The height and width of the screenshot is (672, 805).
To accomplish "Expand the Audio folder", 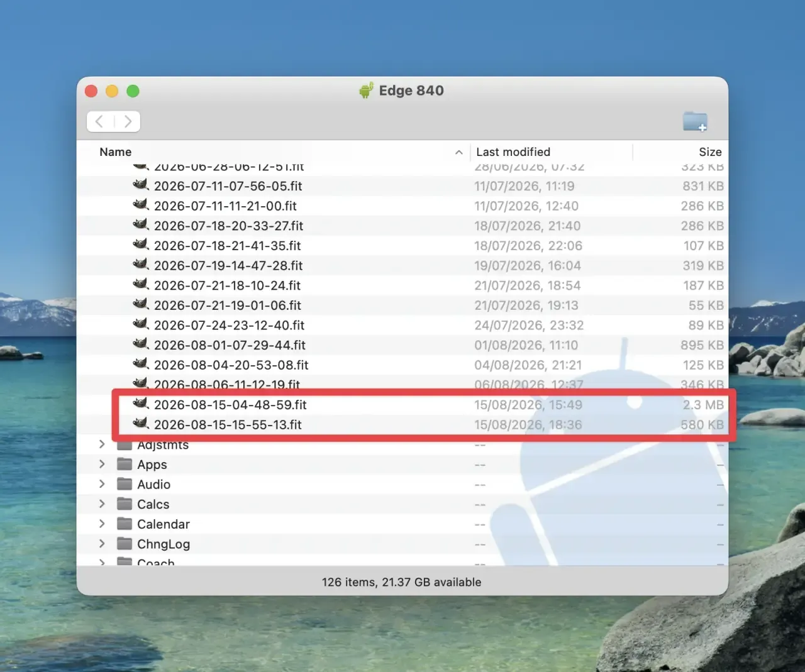I will [x=102, y=484].
